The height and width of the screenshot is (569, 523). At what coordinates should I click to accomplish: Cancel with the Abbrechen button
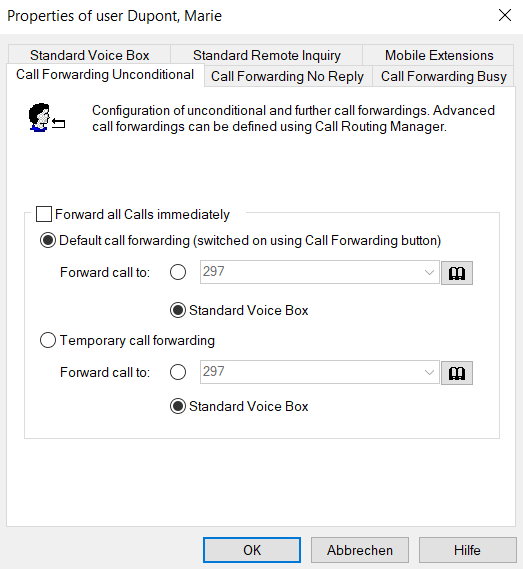point(360,550)
